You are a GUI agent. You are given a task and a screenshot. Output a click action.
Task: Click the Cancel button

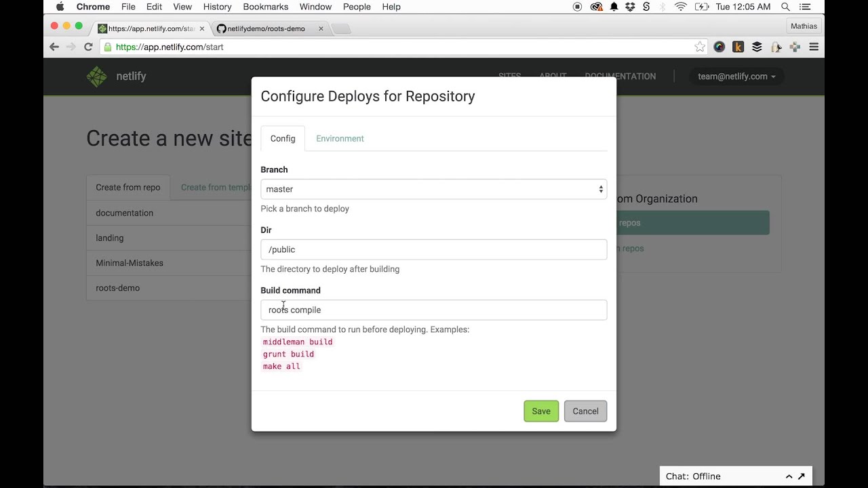pos(585,411)
